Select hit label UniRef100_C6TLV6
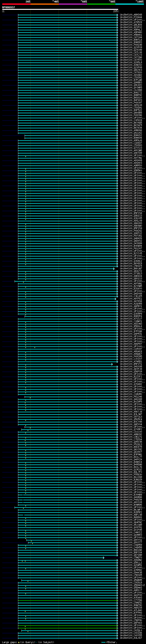This screenshot has height=644, width=146. click(131, 53)
